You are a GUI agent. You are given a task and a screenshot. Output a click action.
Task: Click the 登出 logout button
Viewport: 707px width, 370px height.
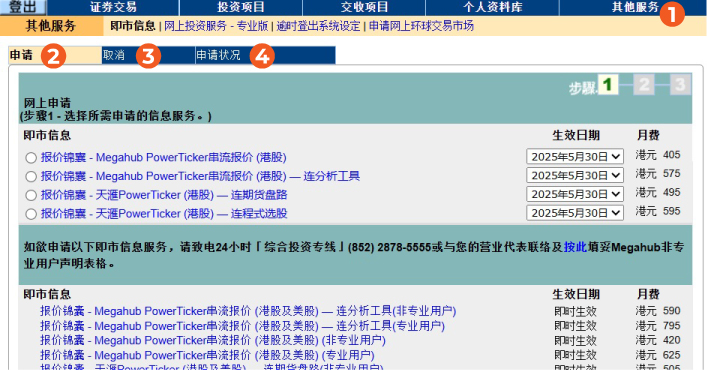(23, 7)
